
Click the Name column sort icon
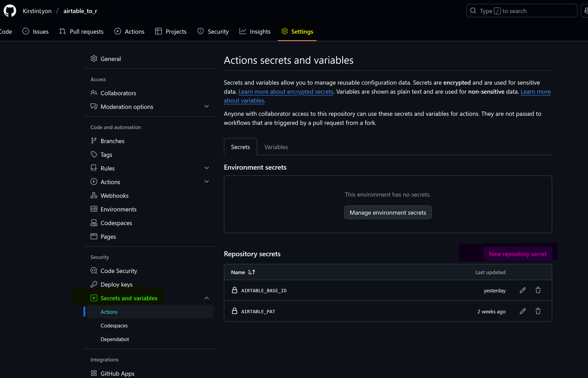tap(251, 272)
